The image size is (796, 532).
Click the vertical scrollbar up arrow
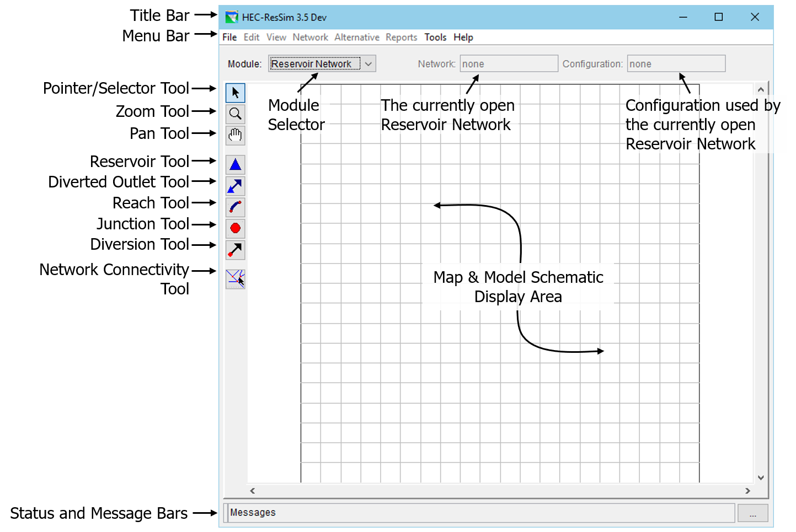point(761,89)
